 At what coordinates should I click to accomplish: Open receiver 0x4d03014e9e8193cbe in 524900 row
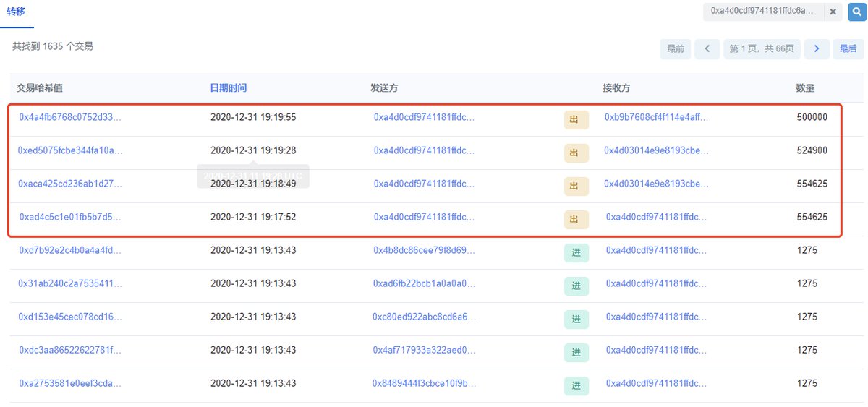656,150
